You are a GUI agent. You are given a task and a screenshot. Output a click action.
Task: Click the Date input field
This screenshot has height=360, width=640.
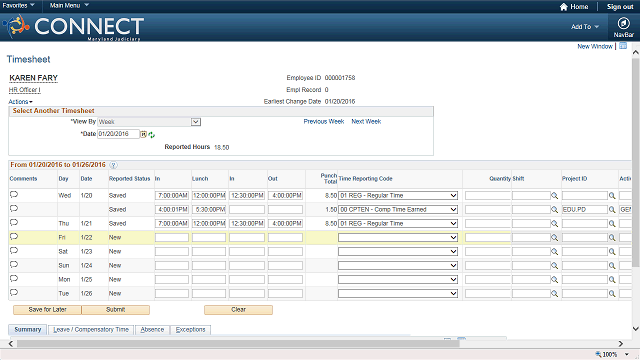tap(118, 134)
